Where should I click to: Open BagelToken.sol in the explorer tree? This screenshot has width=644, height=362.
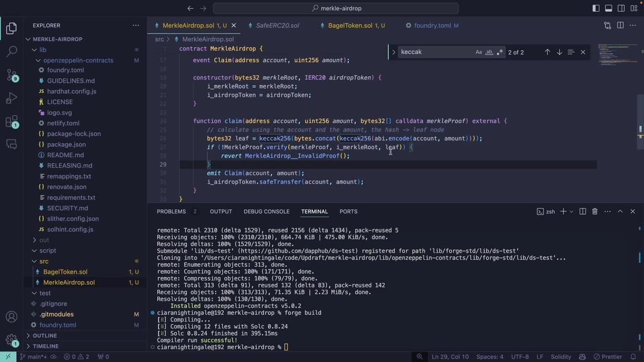click(85, 272)
